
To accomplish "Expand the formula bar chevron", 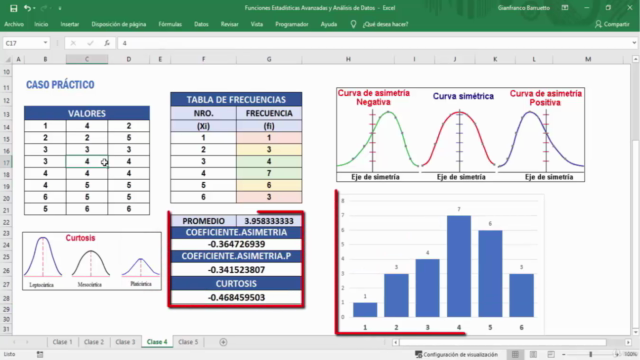I will pyautogui.click(x=634, y=43).
